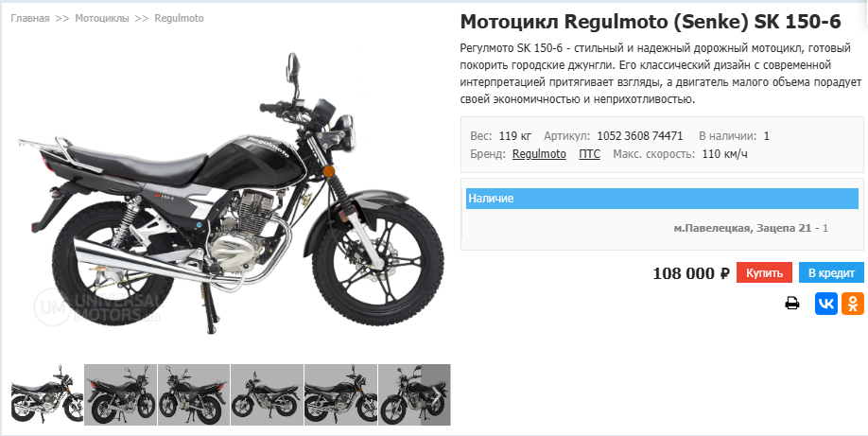Share the page via VK icon
The height and width of the screenshot is (436, 868).
click(826, 304)
